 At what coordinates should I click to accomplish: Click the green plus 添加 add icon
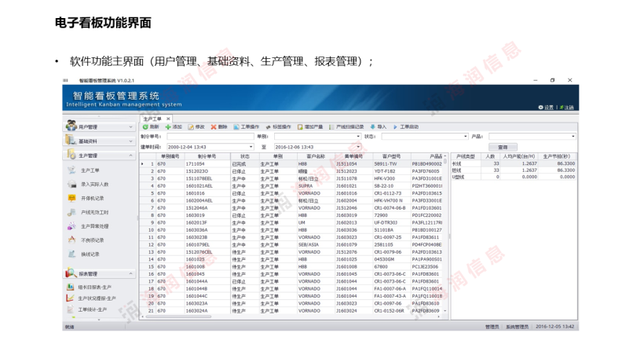click(168, 127)
